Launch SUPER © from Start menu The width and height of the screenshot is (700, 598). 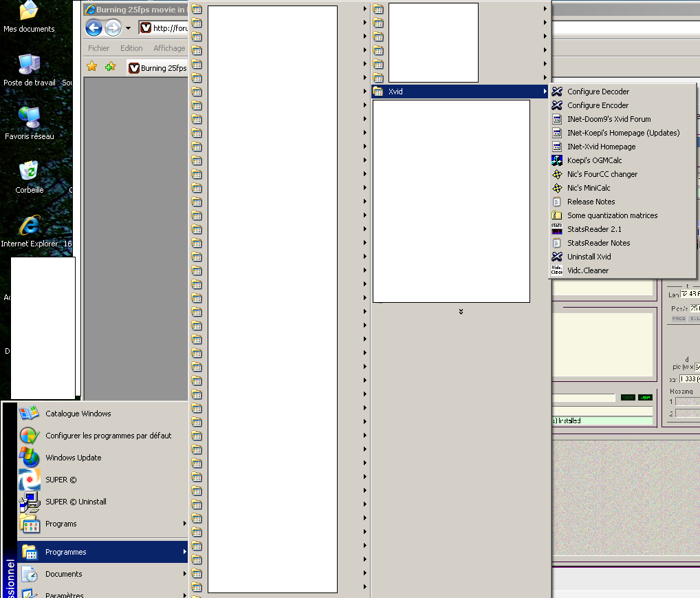(x=102, y=480)
